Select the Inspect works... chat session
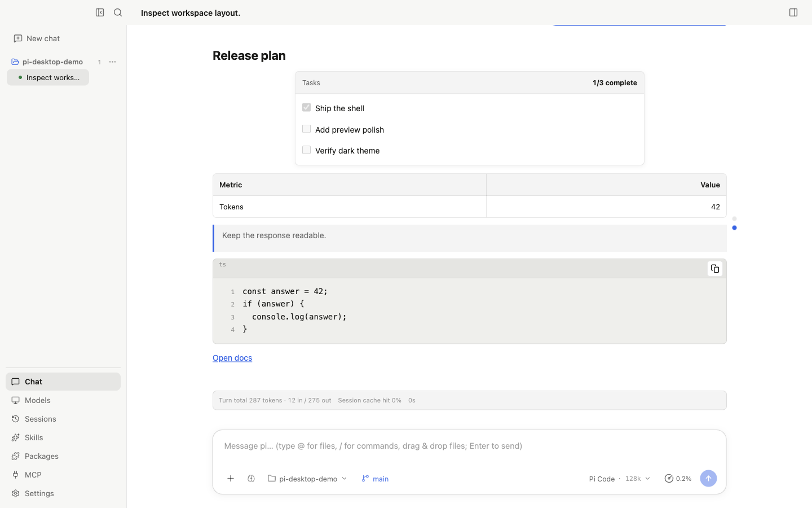Image resolution: width=812 pixels, height=508 pixels. coord(48,77)
